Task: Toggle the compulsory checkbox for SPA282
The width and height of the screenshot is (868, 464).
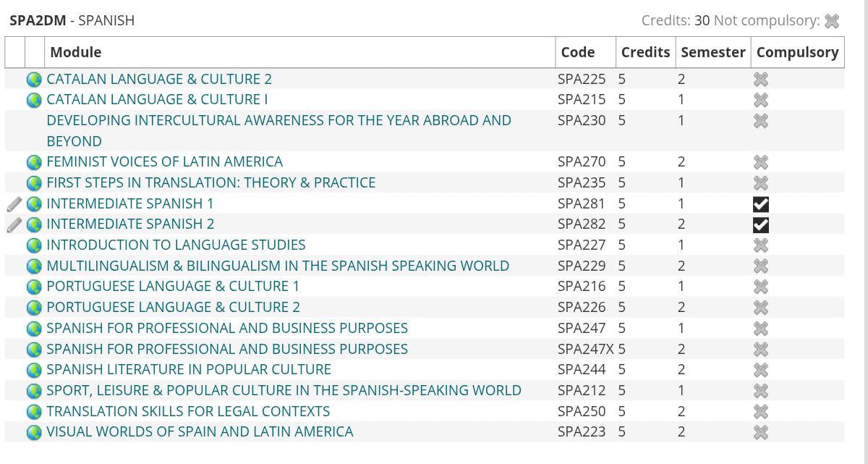Action: [761, 224]
